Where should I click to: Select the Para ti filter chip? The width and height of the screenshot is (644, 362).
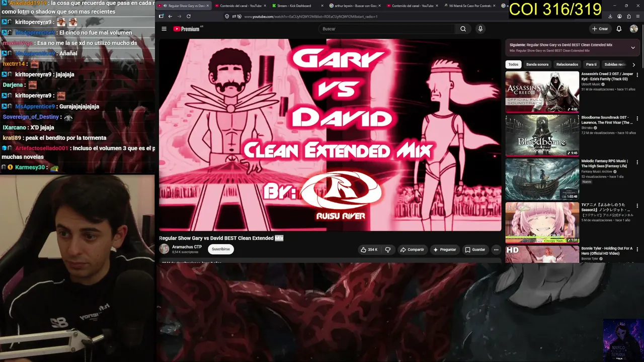click(x=591, y=64)
